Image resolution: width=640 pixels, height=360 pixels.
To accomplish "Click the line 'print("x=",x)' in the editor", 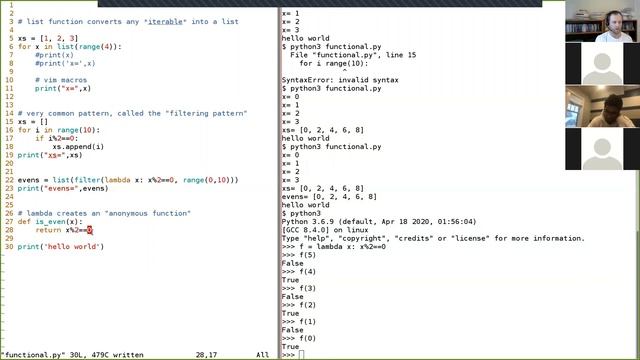I will 63,88.
